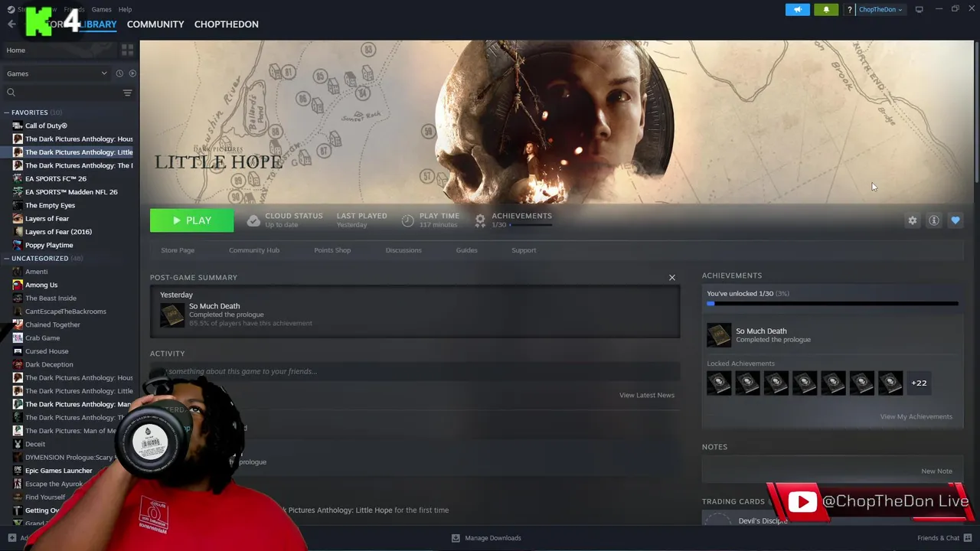Collapse the Favorites category
The height and width of the screenshot is (551, 980).
pyautogui.click(x=6, y=112)
